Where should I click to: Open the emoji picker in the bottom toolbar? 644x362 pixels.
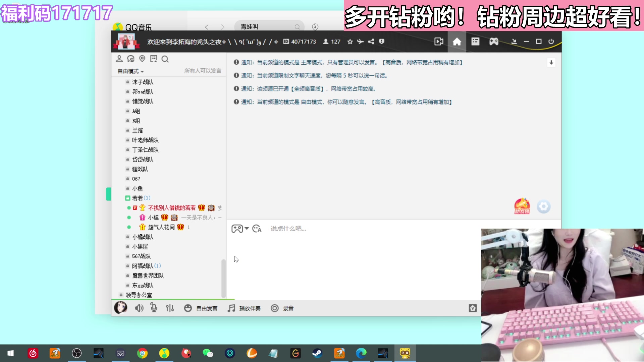(x=188, y=308)
